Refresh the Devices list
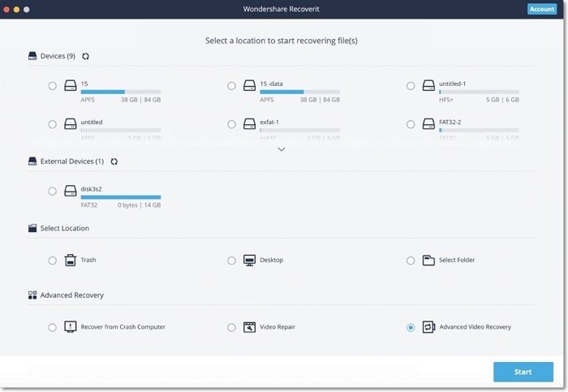 85,56
